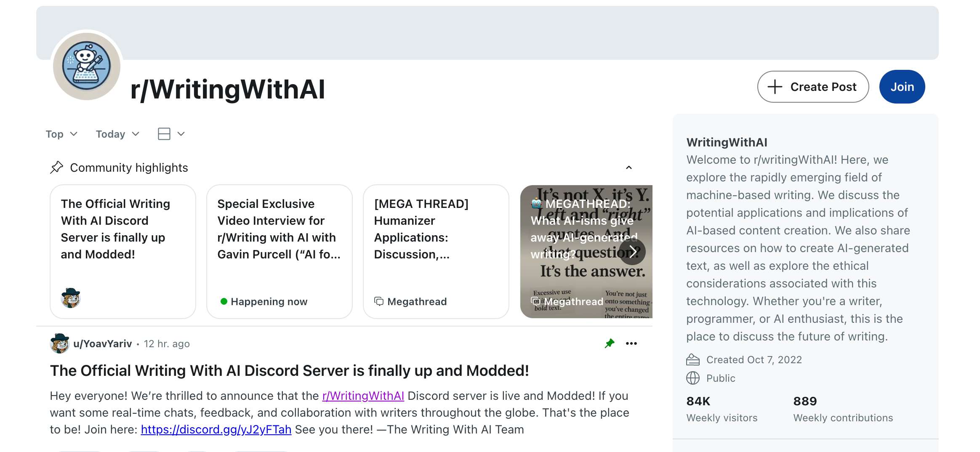Open the card view layout dropdown
The width and height of the screenshot is (980, 452).
tap(171, 134)
